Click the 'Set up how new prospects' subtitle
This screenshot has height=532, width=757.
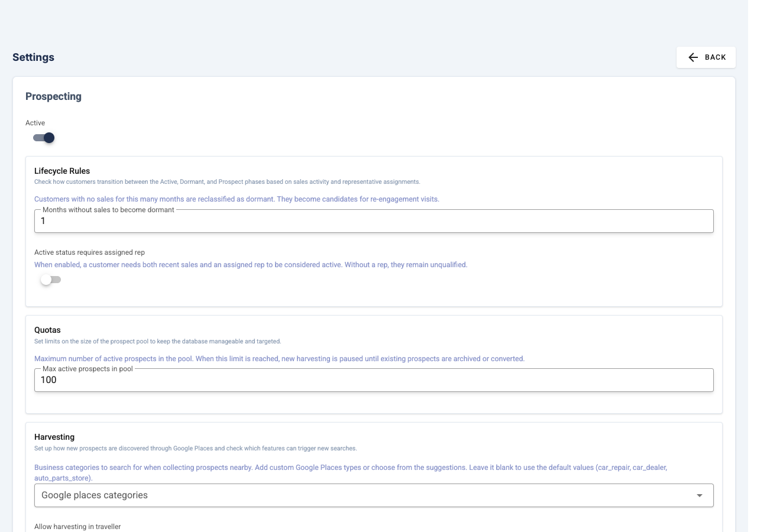tap(196, 448)
